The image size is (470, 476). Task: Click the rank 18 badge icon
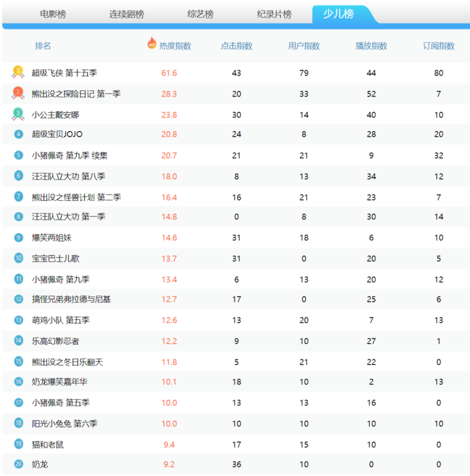(19, 423)
